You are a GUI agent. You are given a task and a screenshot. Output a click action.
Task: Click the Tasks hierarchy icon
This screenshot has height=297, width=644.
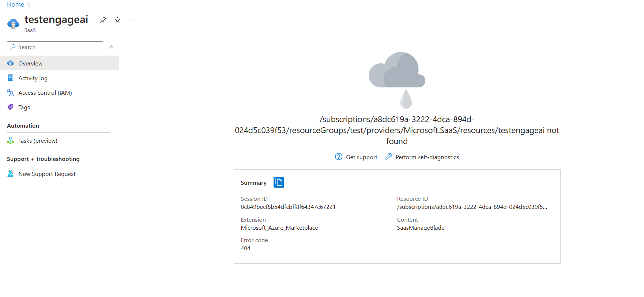(11, 140)
